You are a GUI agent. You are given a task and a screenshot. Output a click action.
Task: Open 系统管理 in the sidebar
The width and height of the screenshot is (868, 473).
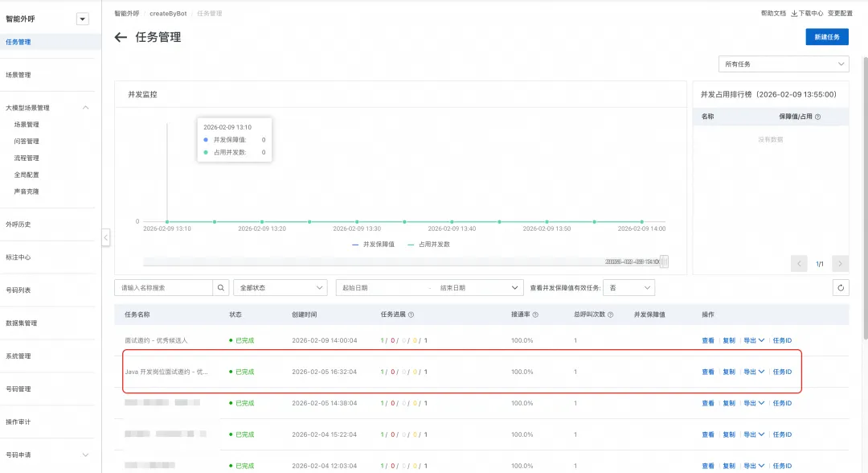click(x=18, y=356)
